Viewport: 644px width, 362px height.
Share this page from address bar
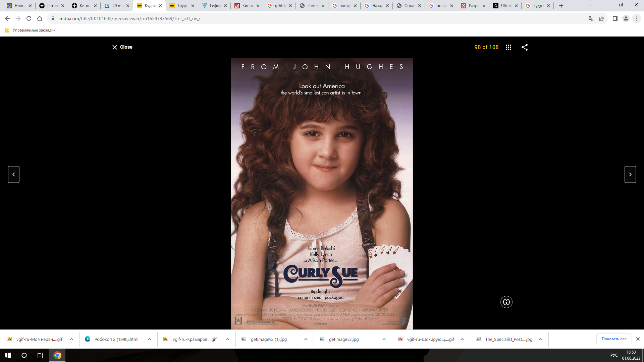(x=602, y=18)
